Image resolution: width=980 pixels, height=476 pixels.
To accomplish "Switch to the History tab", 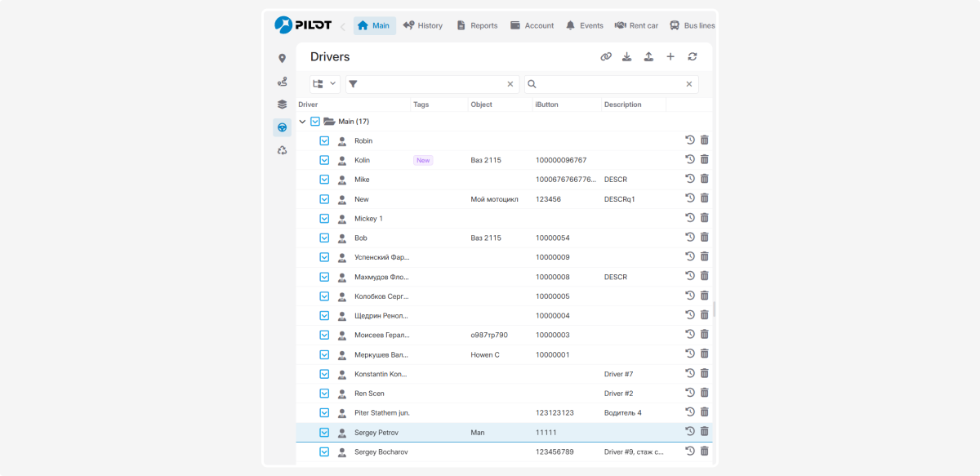I will tap(422, 26).
